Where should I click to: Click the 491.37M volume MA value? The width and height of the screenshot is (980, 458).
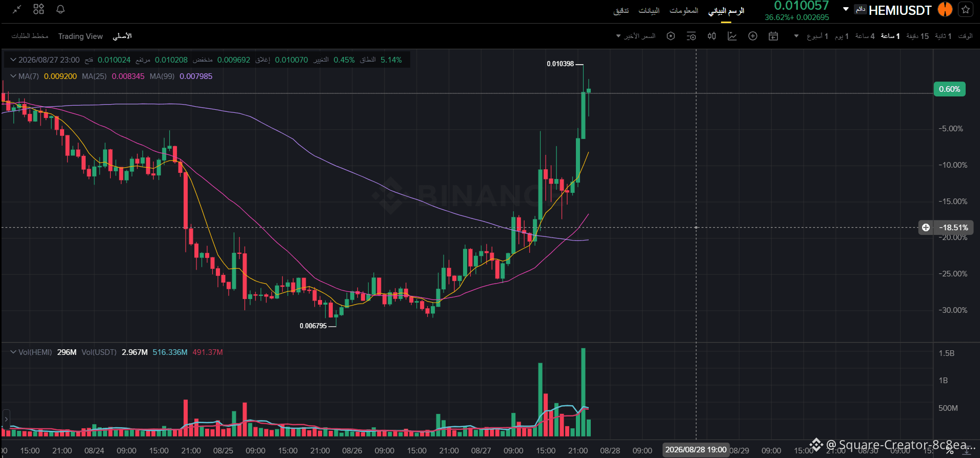pyautogui.click(x=208, y=352)
